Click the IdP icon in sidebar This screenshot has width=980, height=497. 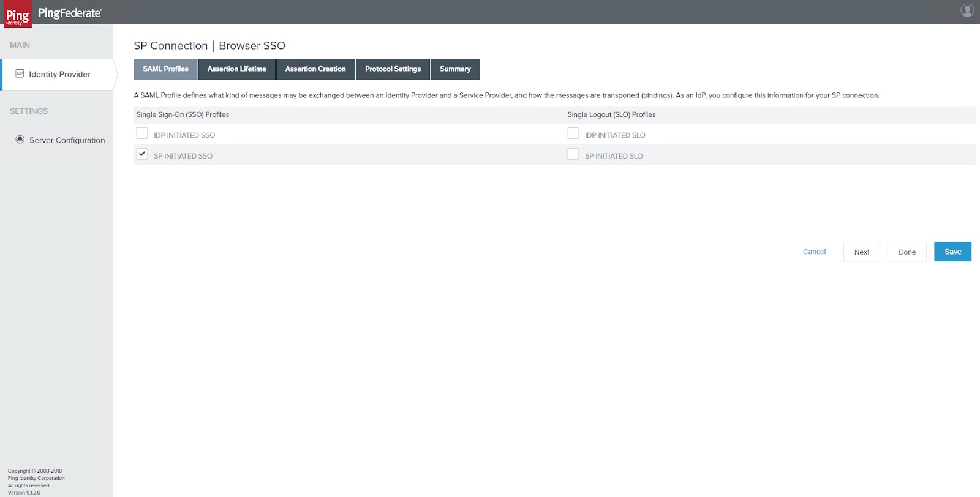[20, 73]
